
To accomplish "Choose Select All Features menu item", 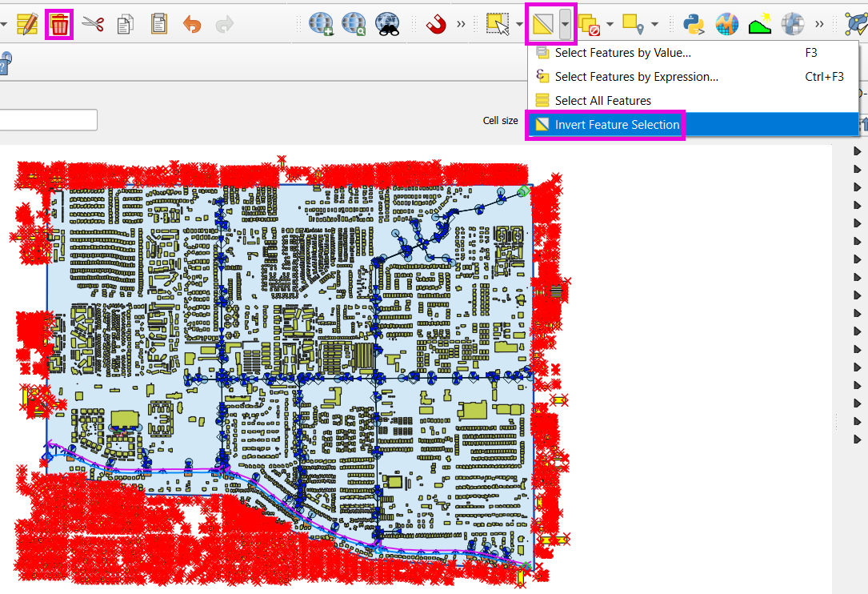I will click(x=602, y=101).
